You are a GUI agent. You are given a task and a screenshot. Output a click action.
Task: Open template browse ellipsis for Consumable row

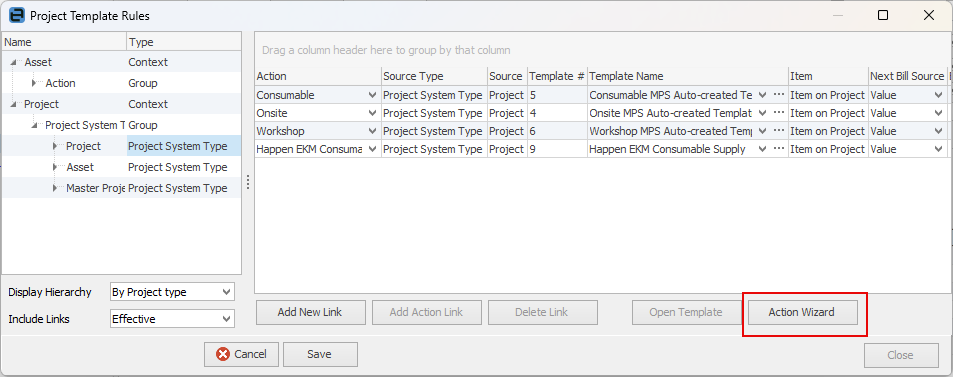coord(779,95)
